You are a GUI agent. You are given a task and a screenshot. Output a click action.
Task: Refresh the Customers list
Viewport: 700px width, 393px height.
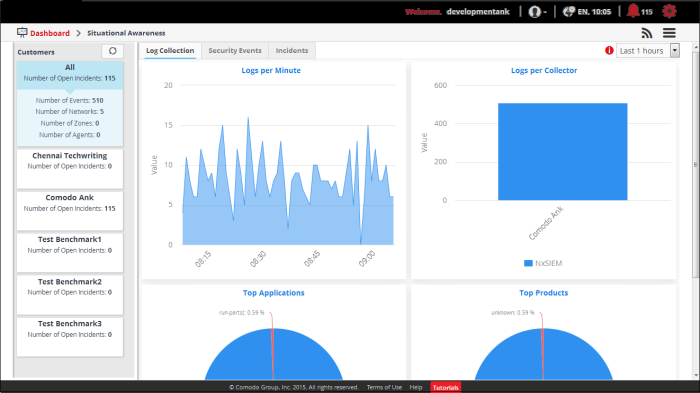click(112, 51)
